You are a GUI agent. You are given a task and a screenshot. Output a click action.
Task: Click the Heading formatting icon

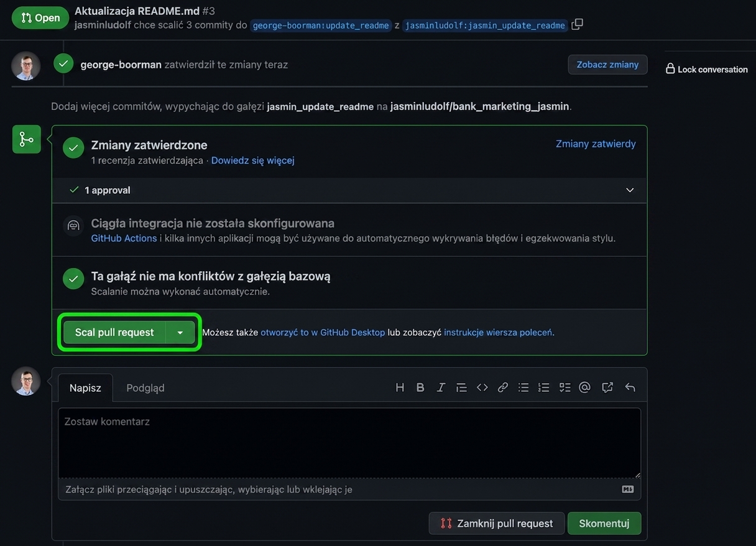[x=400, y=387]
